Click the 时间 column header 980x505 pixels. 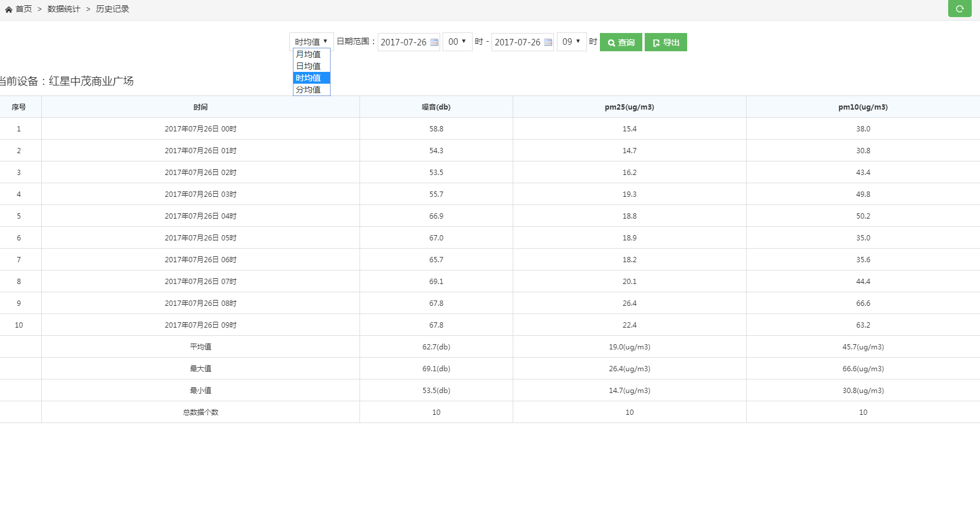(200, 107)
